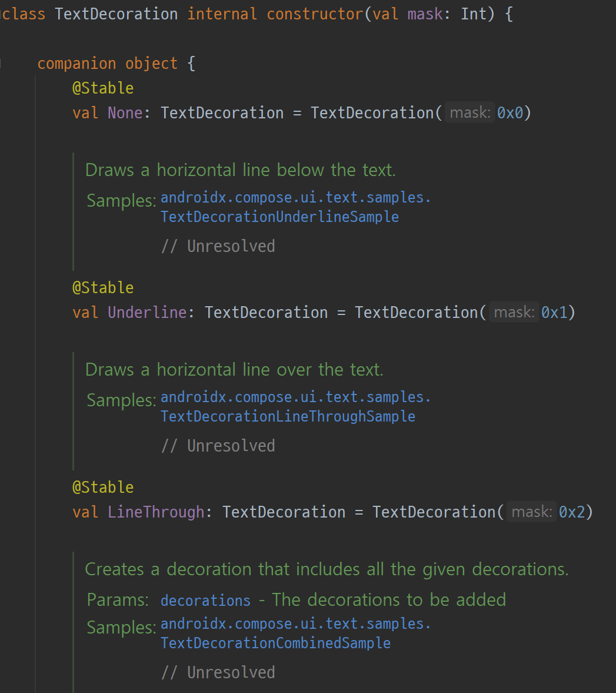Click the TextDecoration constructor call on LineThrough line
The image size is (616, 693).
434,512
